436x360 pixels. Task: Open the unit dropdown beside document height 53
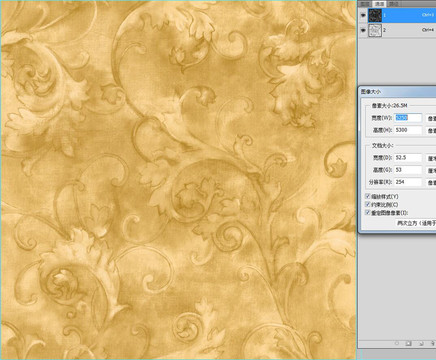431,170
